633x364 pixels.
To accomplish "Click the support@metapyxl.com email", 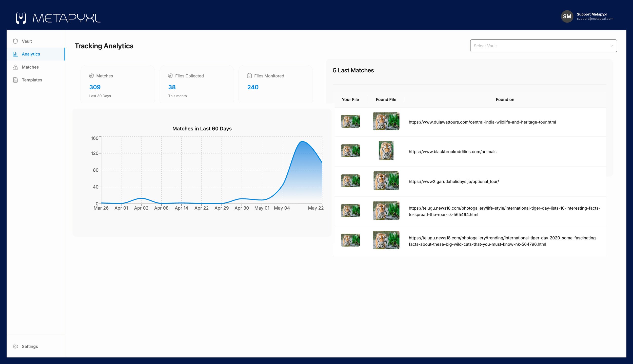I will pyautogui.click(x=595, y=19).
